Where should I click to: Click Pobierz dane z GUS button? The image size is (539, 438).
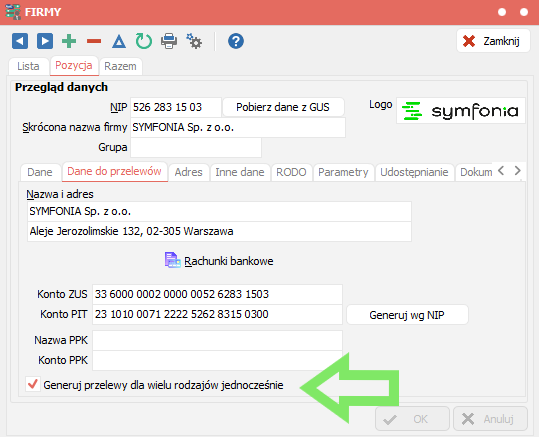pos(283,107)
